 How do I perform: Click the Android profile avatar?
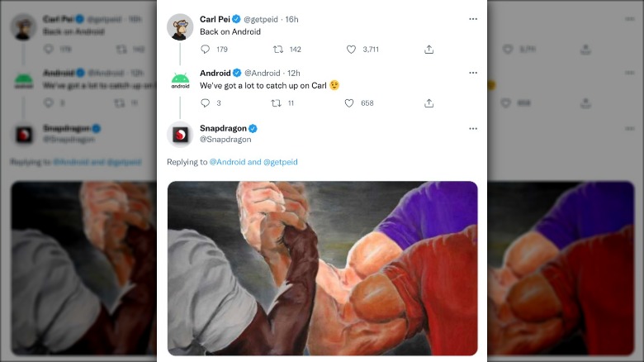point(180,81)
